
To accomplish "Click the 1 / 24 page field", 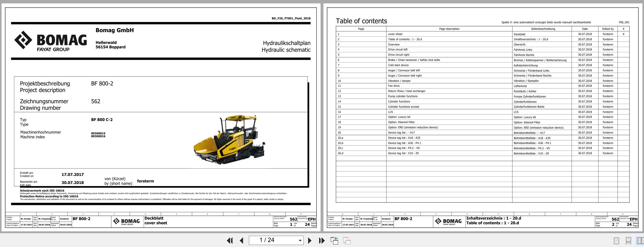I will [x=272, y=240].
